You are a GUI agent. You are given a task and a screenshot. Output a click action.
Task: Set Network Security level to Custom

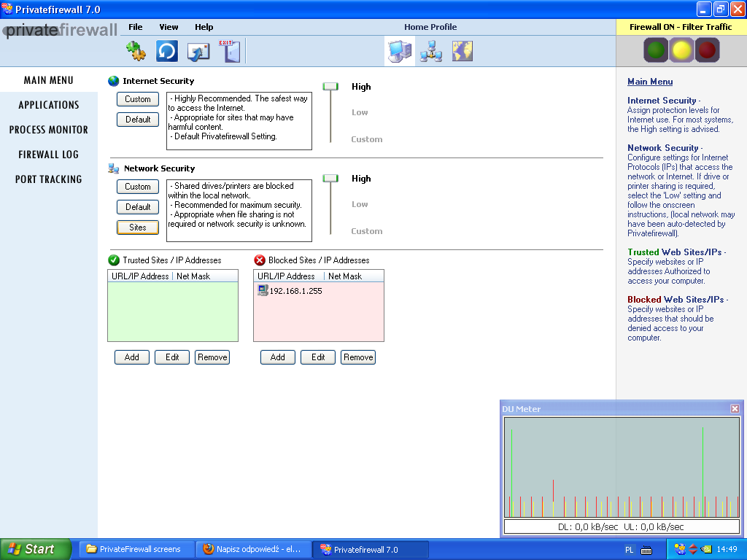tap(367, 231)
